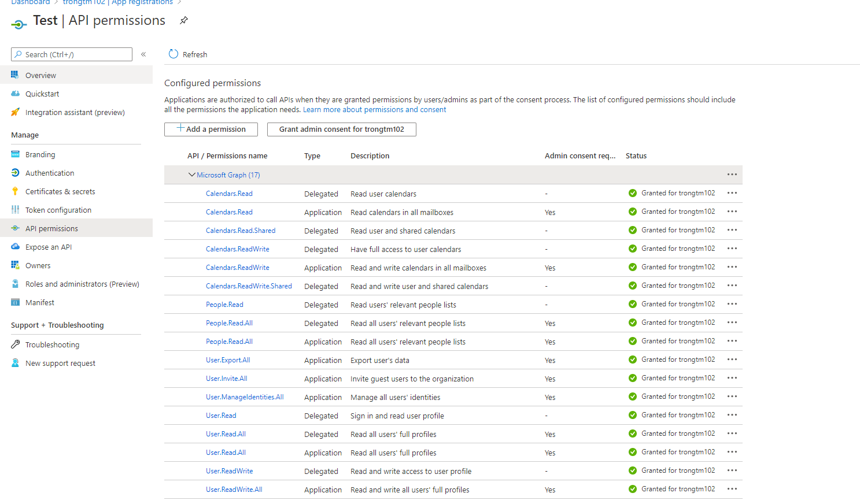The image size is (860, 504).
Task: Open the Calendars.ReadWrite.Shared permission link
Action: [249, 286]
